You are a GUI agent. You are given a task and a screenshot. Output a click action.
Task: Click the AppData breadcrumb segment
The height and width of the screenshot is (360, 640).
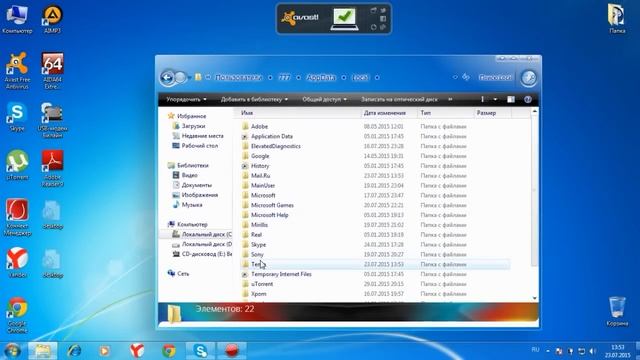click(320, 77)
